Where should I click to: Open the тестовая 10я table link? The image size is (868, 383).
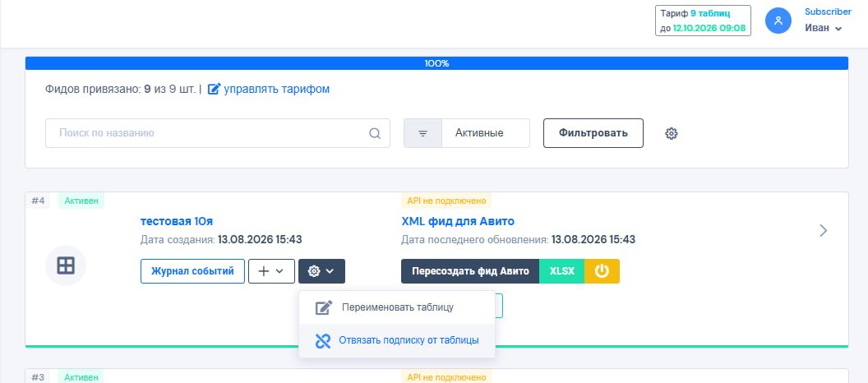(x=177, y=221)
